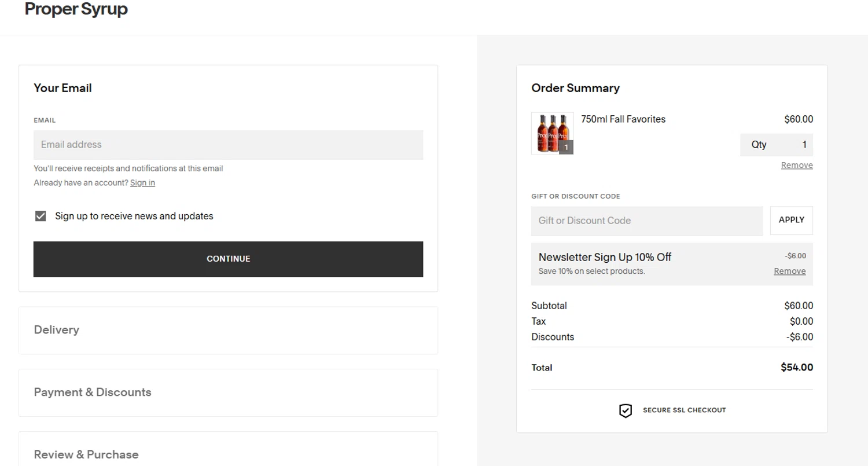Screen dimensions: 868x466
Task: Click the Secure SSL checkout shield icon
Action: [x=626, y=410]
